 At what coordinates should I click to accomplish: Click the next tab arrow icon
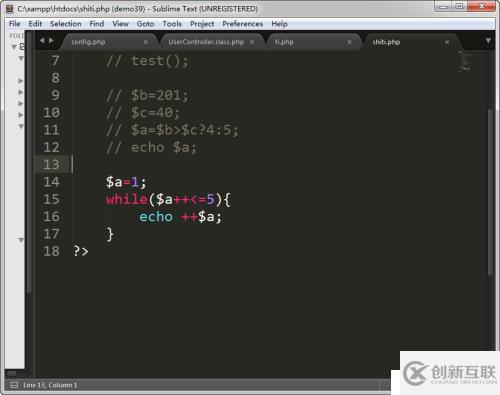click(51, 40)
